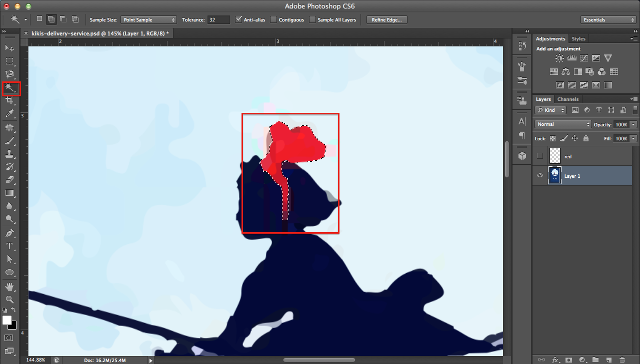Screen dimensions: 640x364
Task: Hide Layer 1 with eye icon
Action: [x=539, y=176]
